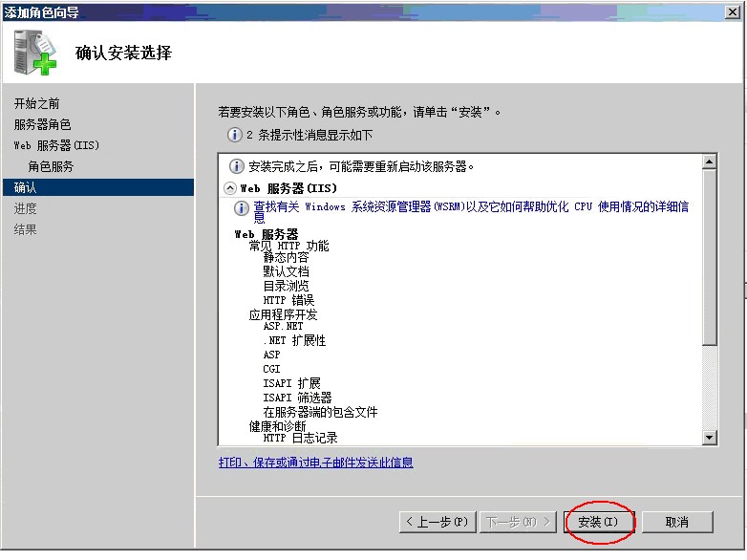This screenshot has height=560, width=747.
Task: Click the 应用程序开发 heading
Action: point(283,314)
